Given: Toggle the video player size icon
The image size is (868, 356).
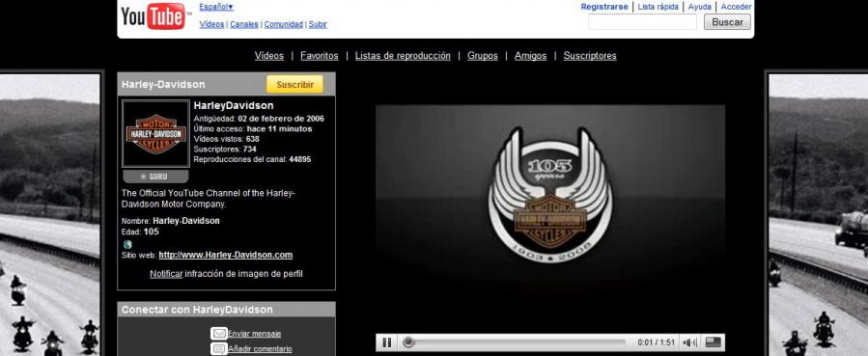Looking at the screenshot, I should click(714, 342).
